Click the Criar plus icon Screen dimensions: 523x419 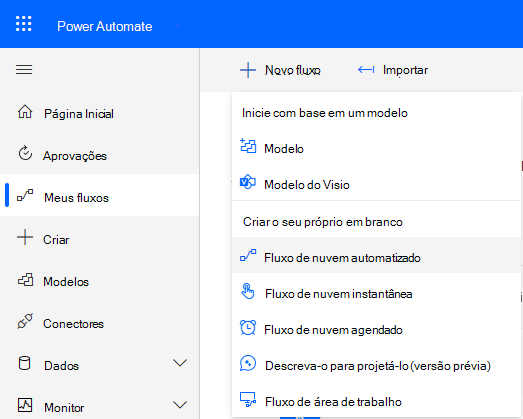tap(25, 238)
